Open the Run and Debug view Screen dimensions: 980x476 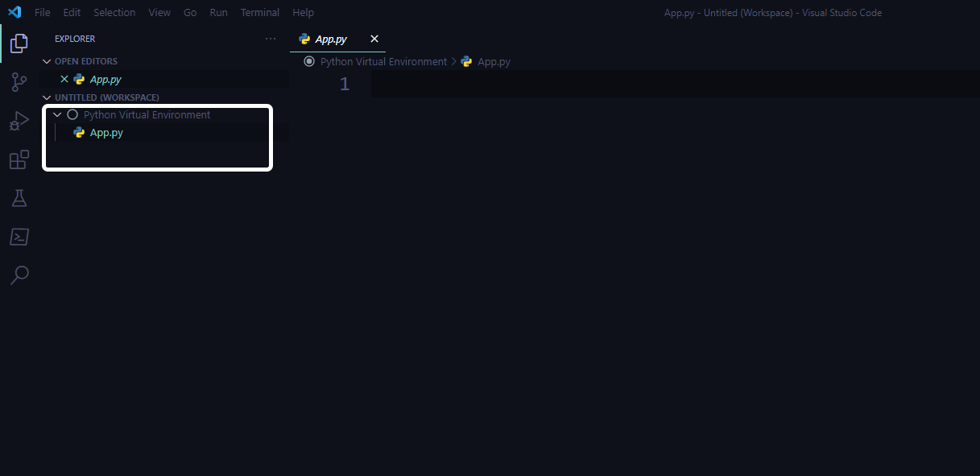point(19,121)
